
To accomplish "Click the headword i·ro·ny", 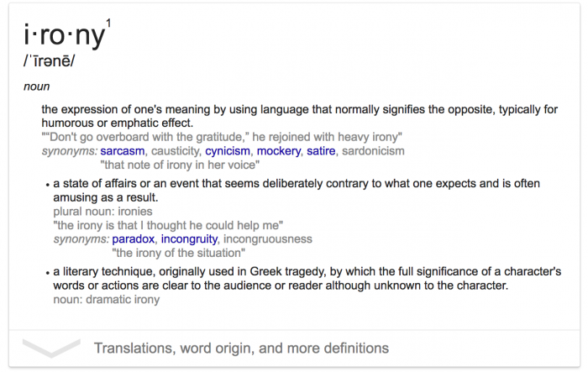I will tap(65, 35).
